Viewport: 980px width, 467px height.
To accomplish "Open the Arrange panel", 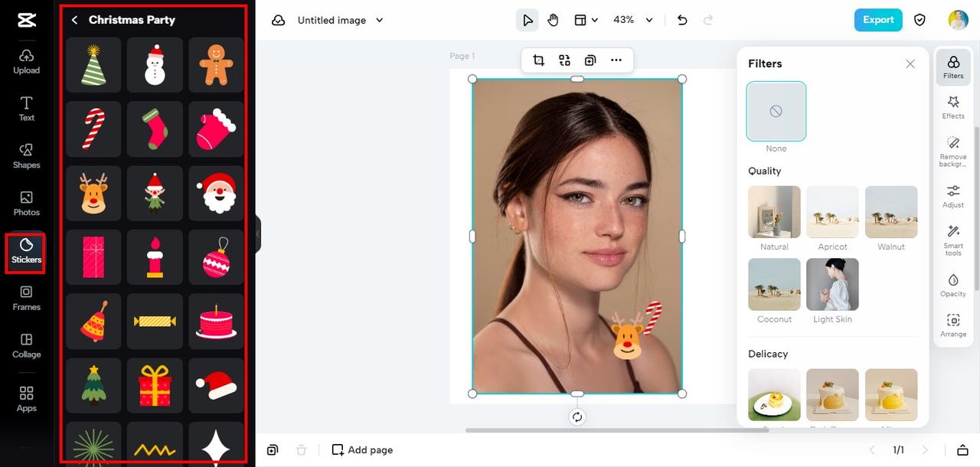I will click(x=953, y=325).
